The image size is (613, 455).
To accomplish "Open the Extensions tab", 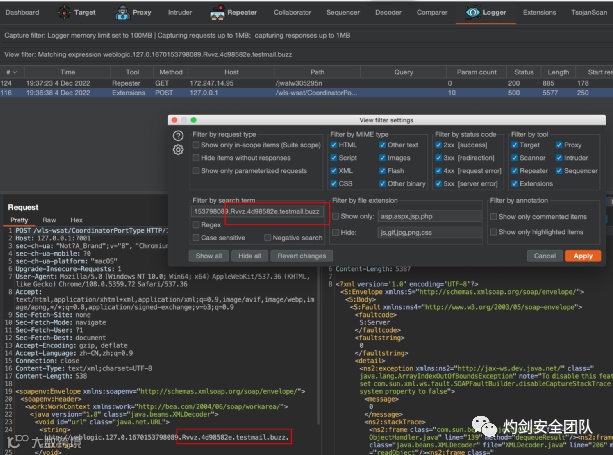I will (x=540, y=13).
